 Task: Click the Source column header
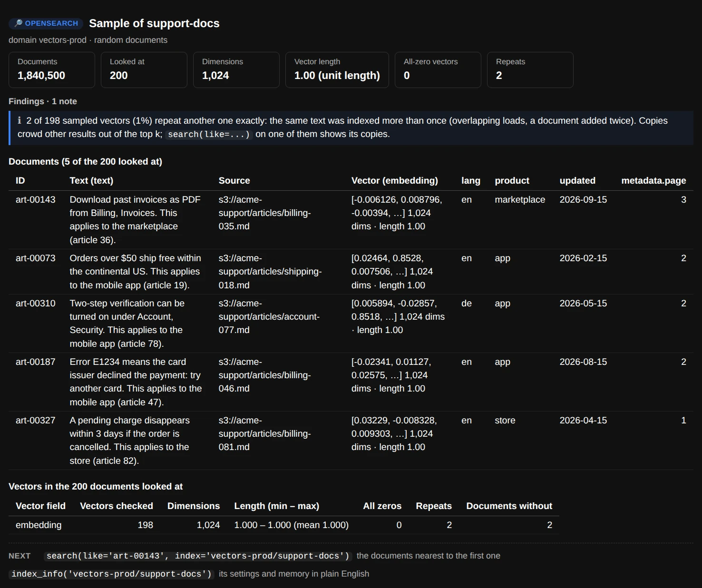pos(234,181)
